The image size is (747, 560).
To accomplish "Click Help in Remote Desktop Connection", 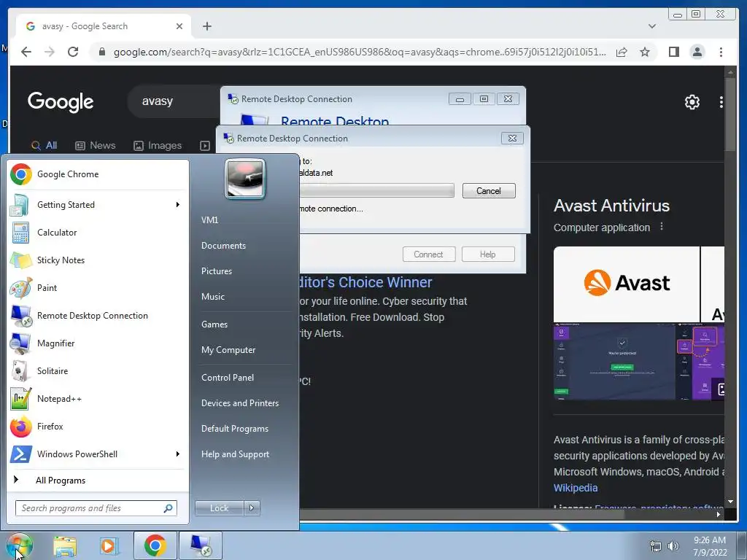I will coord(488,254).
